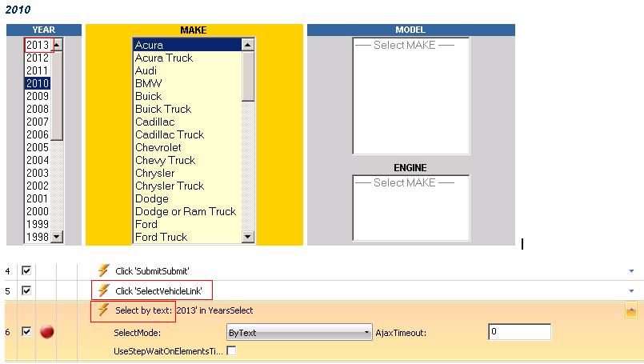
Task: Click YEAR list scroll-up arrow
Action: pos(57,44)
